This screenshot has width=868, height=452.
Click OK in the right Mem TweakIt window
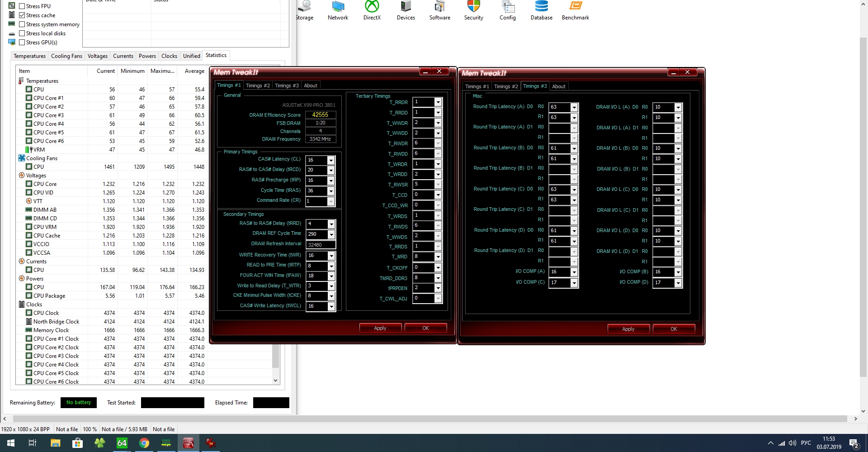pos(674,329)
